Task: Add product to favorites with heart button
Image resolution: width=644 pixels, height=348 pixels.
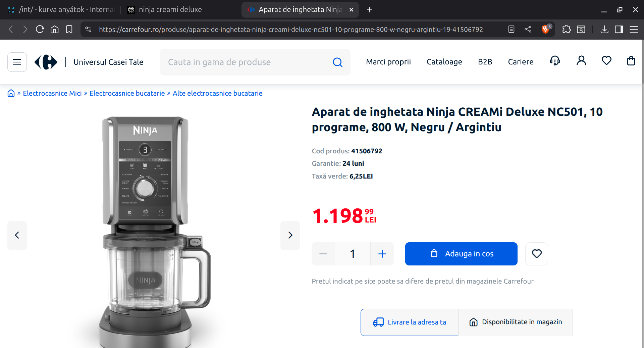Action: click(x=537, y=254)
